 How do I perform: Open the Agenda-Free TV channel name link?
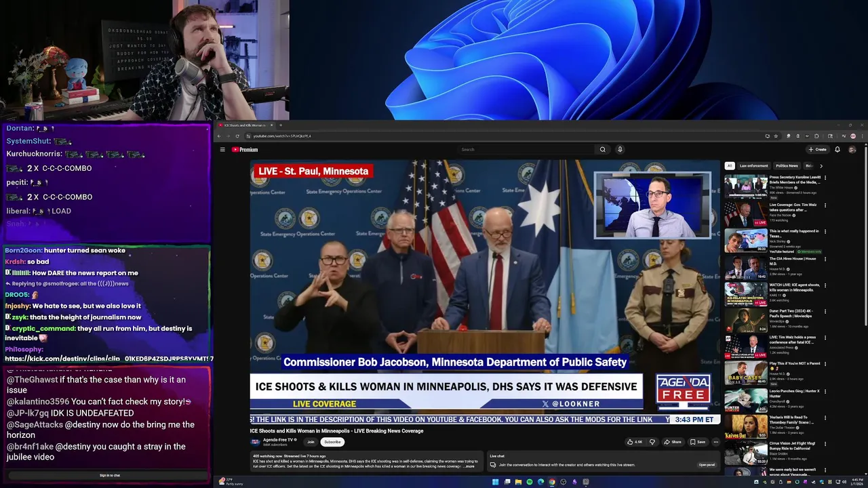coord(279,440)
